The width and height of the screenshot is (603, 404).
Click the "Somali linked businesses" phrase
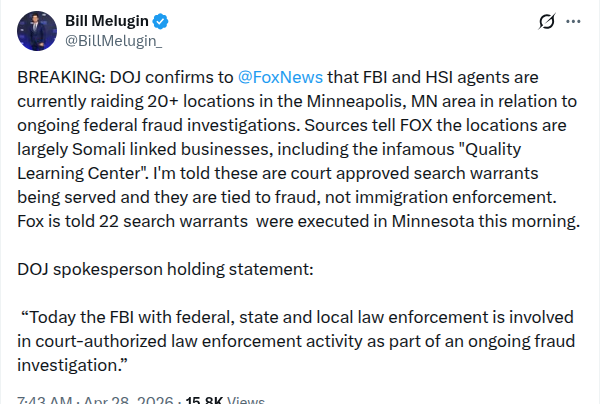point(148,146)
